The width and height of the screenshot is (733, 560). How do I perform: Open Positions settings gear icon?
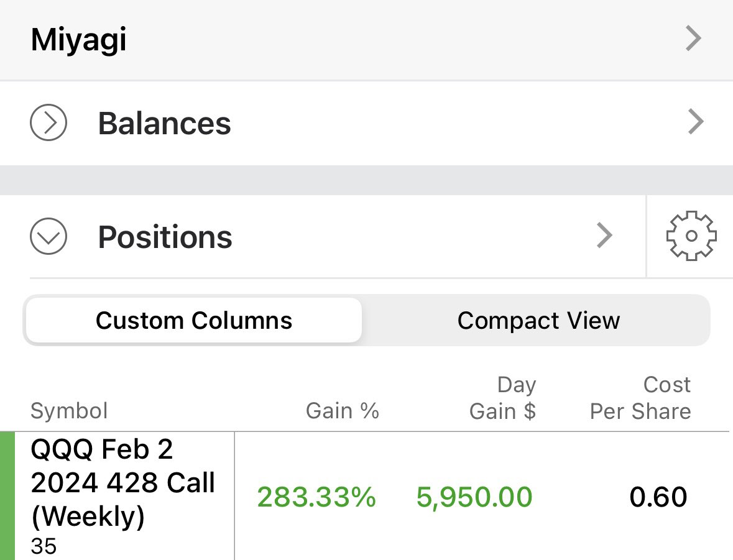pos(691,236)
